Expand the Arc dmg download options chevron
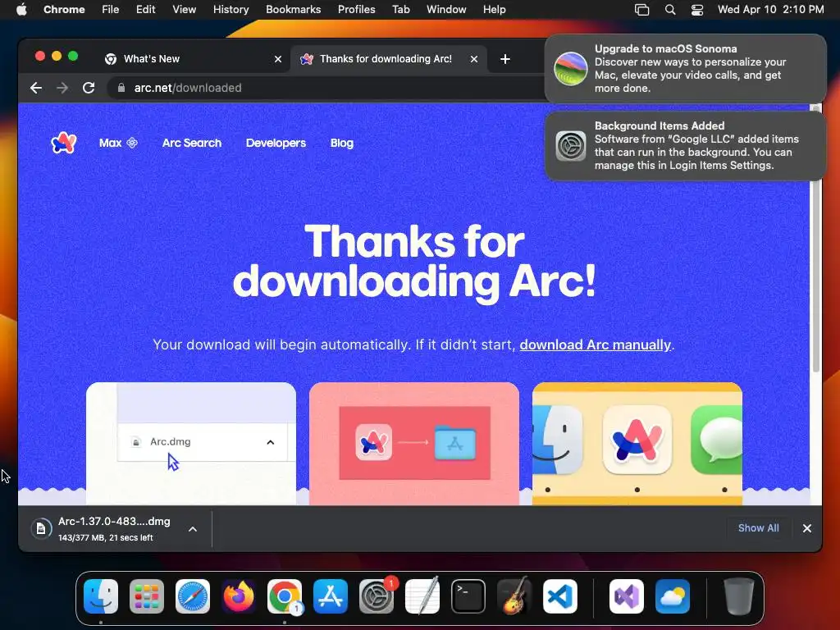Viewport: 840px width, 630px height. 193,529
